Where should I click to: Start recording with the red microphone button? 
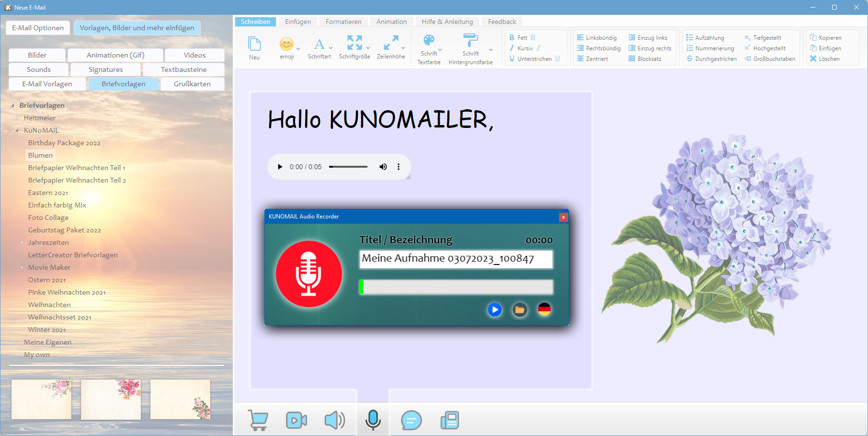pyautogui.click(x=309, y=274)
